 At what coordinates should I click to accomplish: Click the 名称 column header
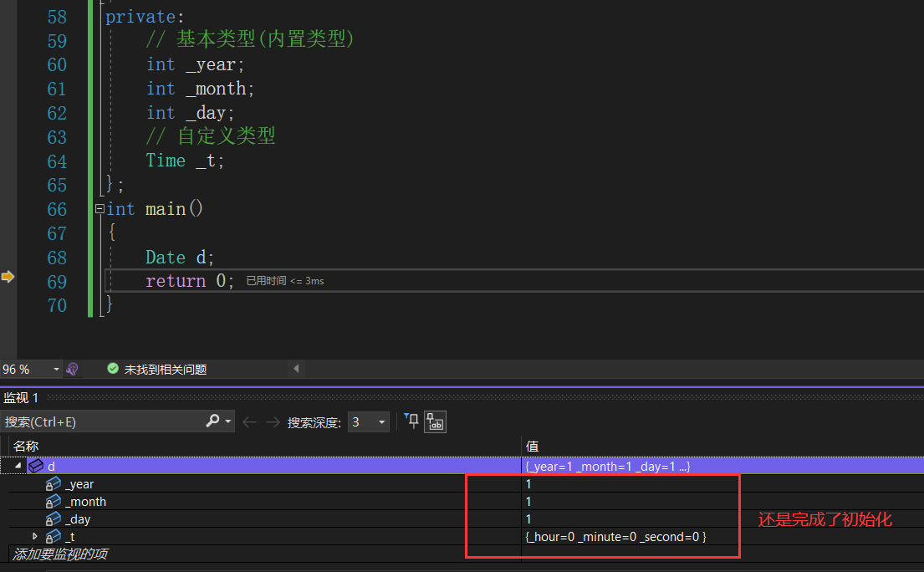click(26, 446)
